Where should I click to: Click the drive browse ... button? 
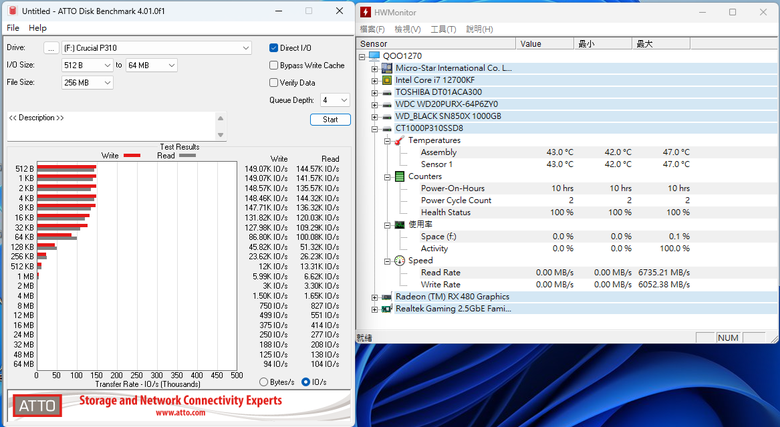tap(51, 48)
